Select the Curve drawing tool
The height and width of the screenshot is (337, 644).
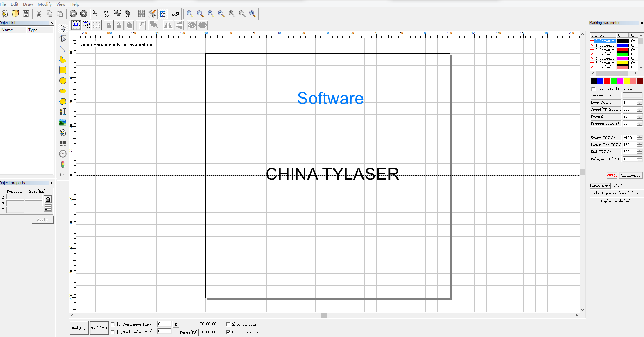pos(63,59)
